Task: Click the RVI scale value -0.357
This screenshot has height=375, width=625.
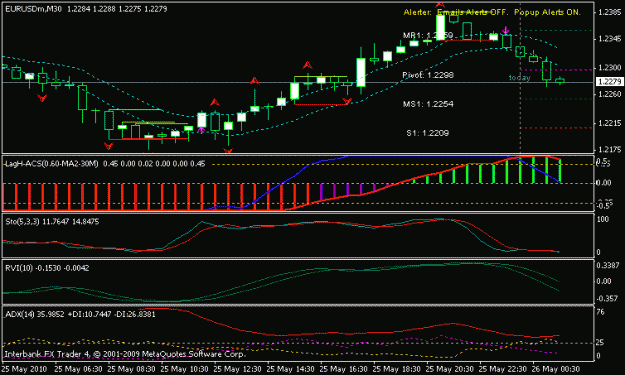Action: [x=607, y=298]
